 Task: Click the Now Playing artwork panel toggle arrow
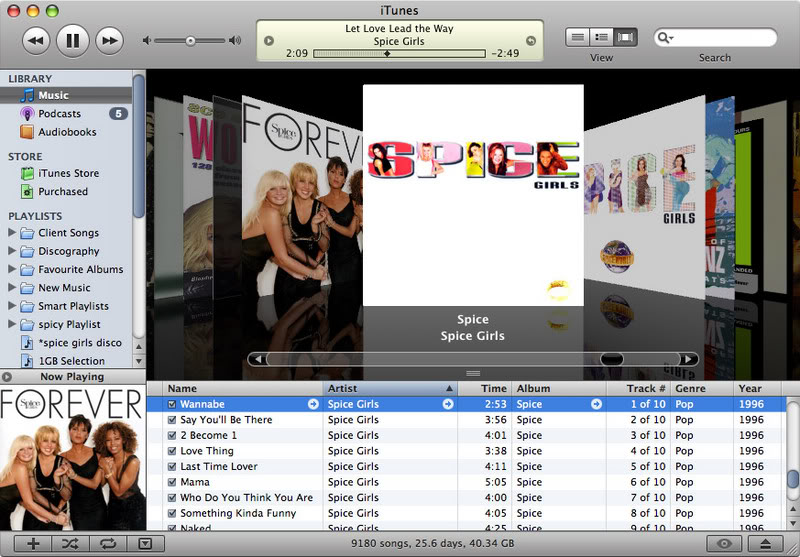(x=7, y=377)
